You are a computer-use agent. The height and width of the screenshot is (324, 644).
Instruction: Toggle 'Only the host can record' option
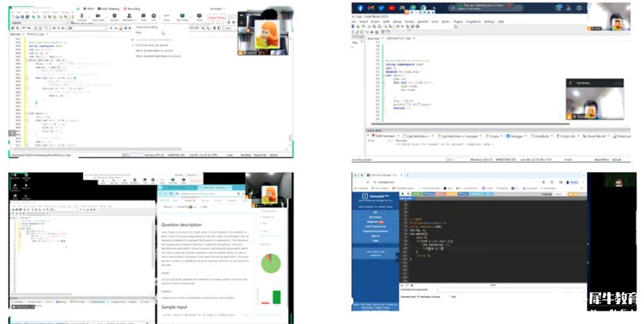(x=151, y=45)
